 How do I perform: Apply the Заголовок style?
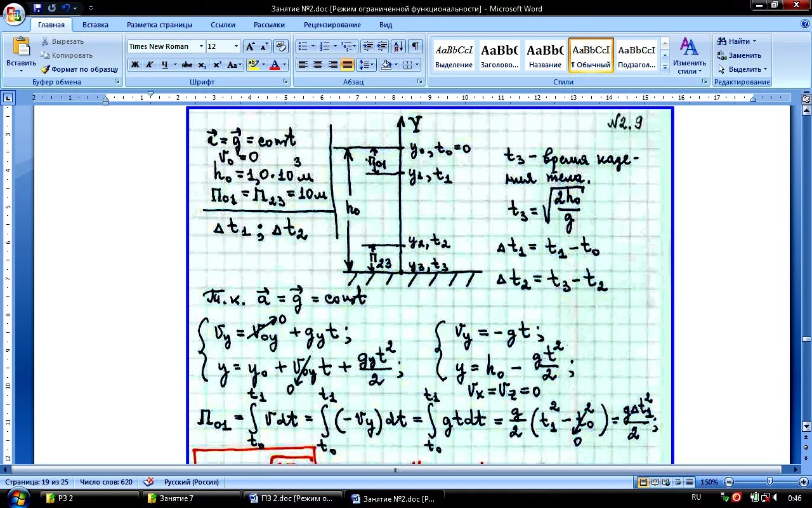(499, 56)
